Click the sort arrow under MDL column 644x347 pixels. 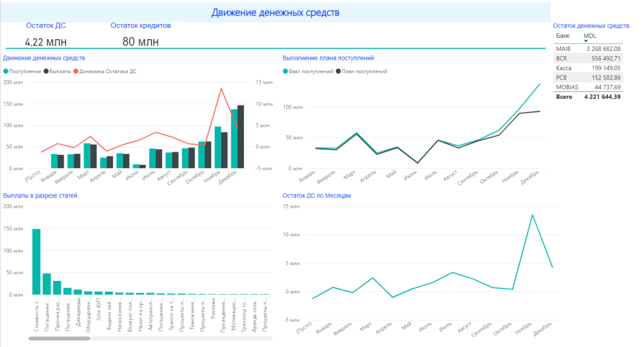tap(586, 41)
